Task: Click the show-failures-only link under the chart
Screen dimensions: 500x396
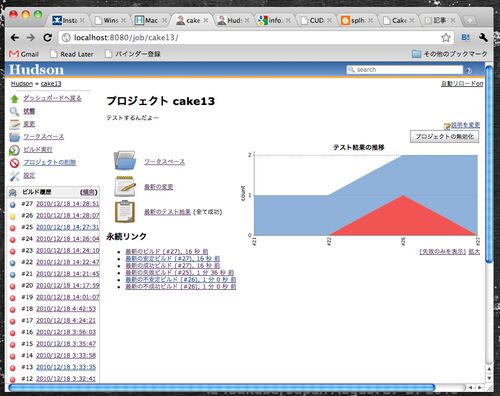Action: 443,252
